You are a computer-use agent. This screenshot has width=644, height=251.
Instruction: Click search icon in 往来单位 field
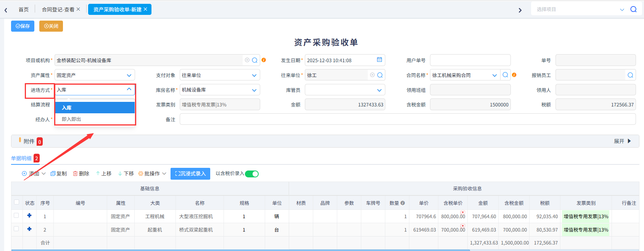[x=380, y=75]
